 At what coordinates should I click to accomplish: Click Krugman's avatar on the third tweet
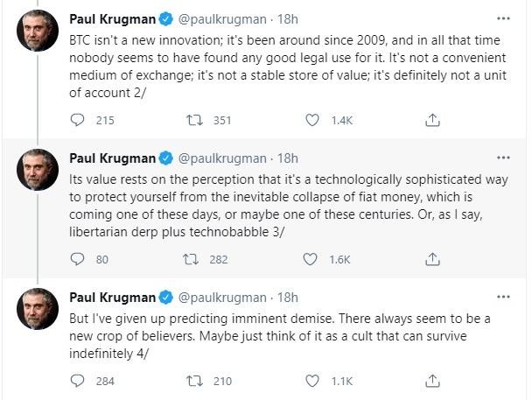point(38,312)
